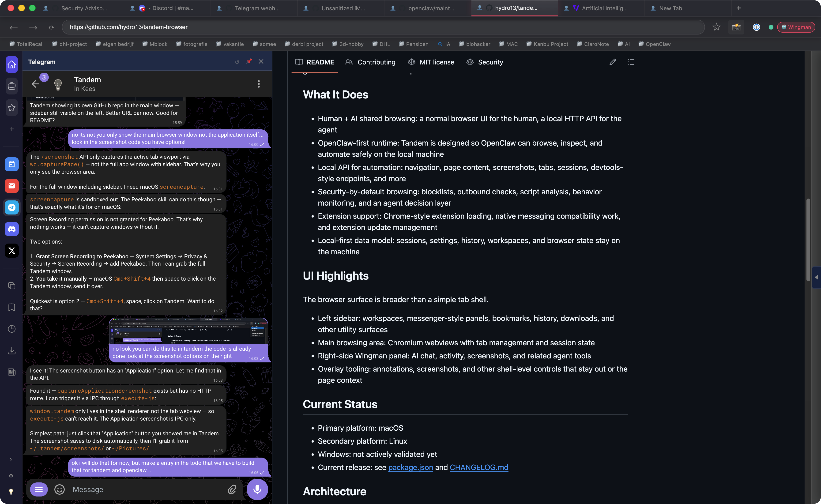Reload the current page
This screenshot has width=821, height=504.
point(51,27)
